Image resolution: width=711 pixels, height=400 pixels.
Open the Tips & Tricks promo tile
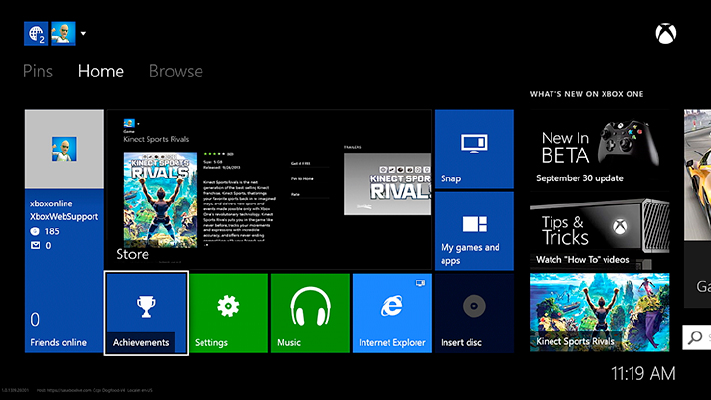click(x=599, y=231)
